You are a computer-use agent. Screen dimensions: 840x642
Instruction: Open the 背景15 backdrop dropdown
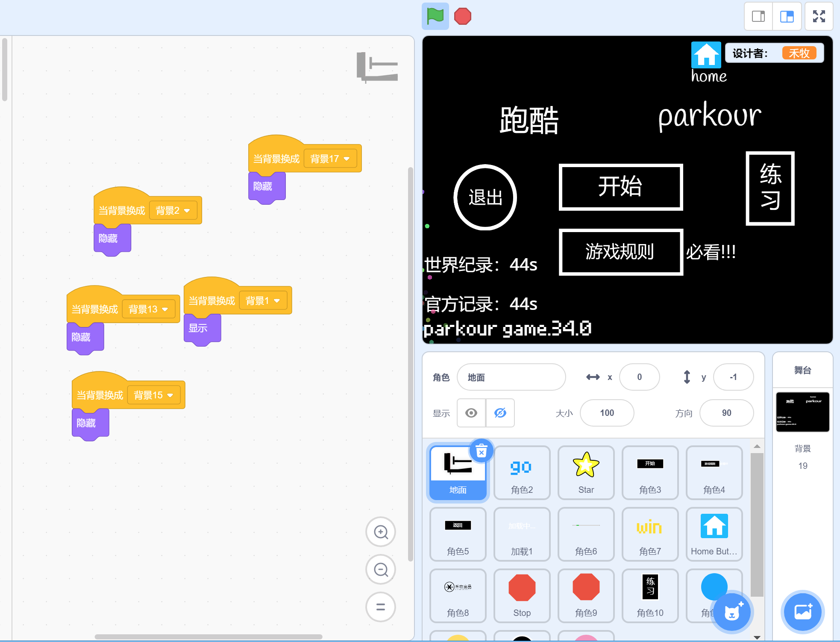pyautogui.click(x=153, y=395)
